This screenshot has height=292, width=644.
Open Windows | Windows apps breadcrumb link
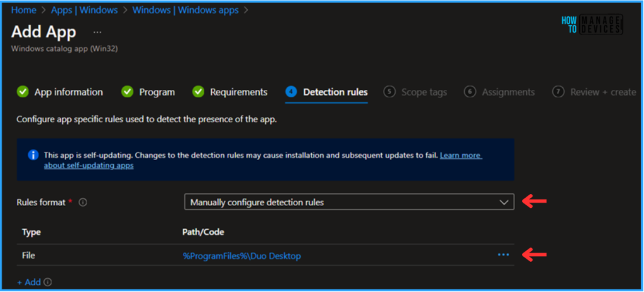click(186, 10)
